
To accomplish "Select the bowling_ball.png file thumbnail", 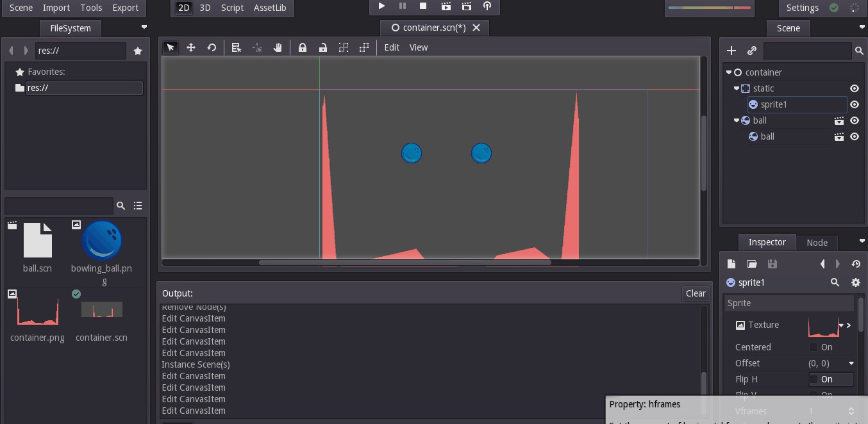I will pos(102,240).
